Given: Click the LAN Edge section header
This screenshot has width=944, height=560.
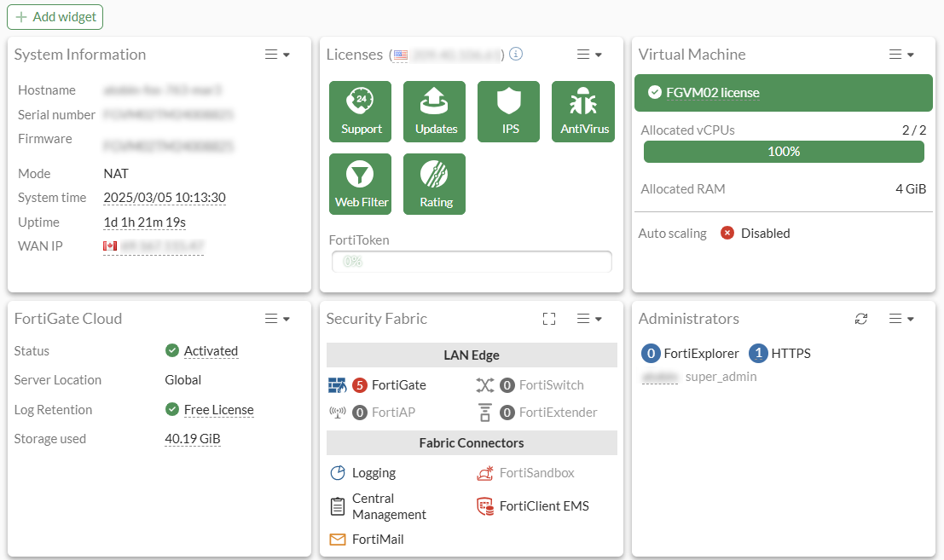Looking at the screenshot, I should pos(472,355).
